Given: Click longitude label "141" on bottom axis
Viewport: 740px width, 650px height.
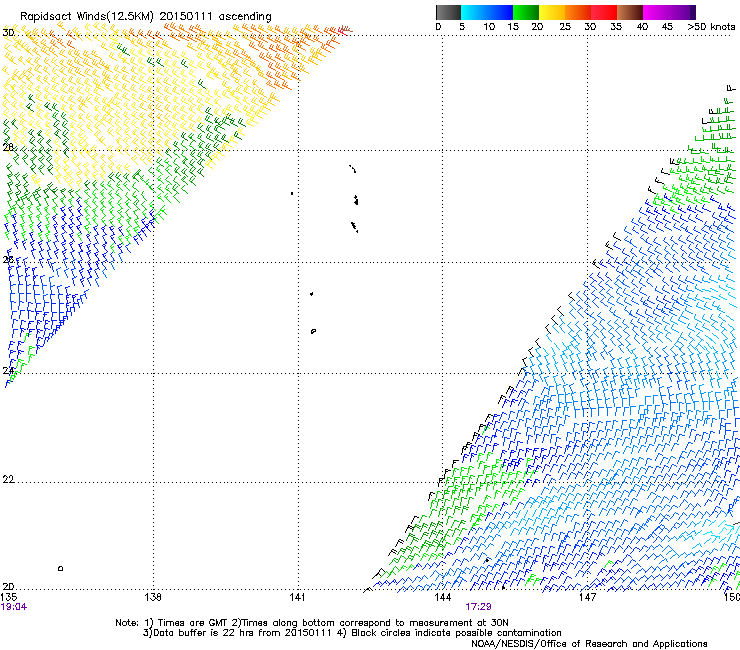Looking at the screenshot, I should point(297,597).
